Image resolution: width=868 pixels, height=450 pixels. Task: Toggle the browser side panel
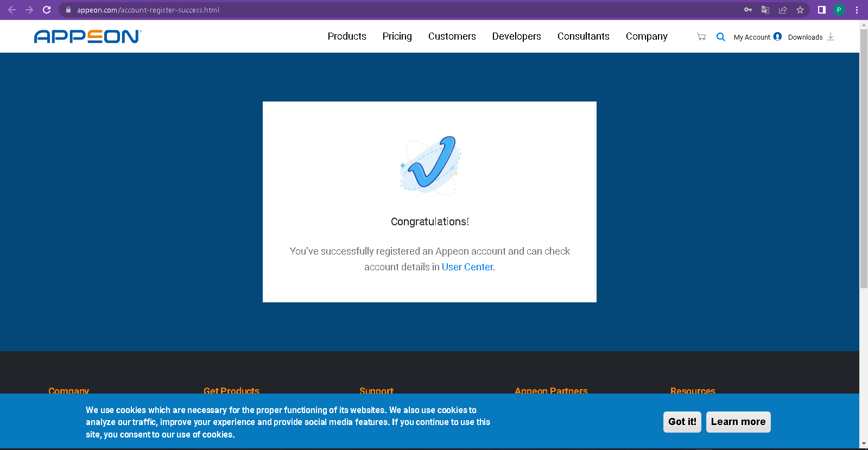coord(821,10)
